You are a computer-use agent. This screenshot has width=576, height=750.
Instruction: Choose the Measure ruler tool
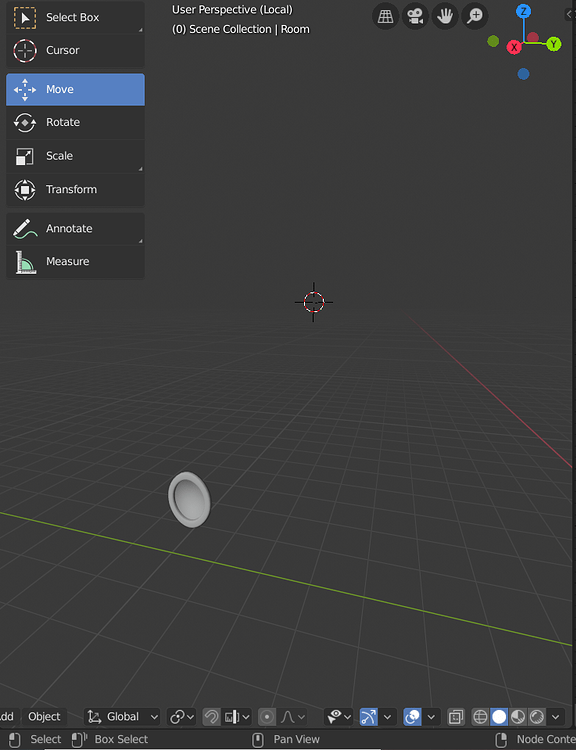75,262
